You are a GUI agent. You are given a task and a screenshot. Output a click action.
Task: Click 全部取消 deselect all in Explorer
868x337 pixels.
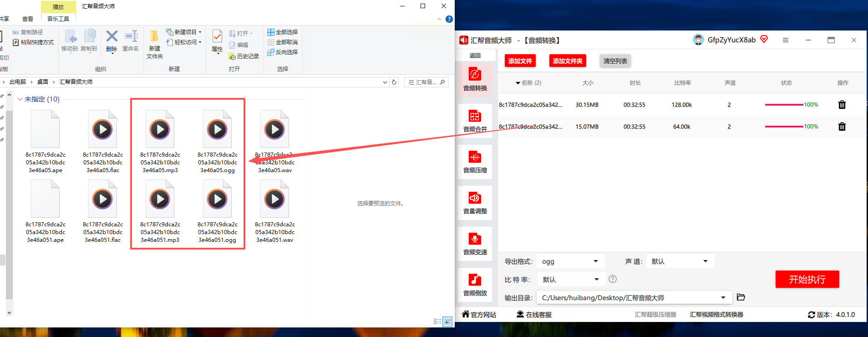283,42
